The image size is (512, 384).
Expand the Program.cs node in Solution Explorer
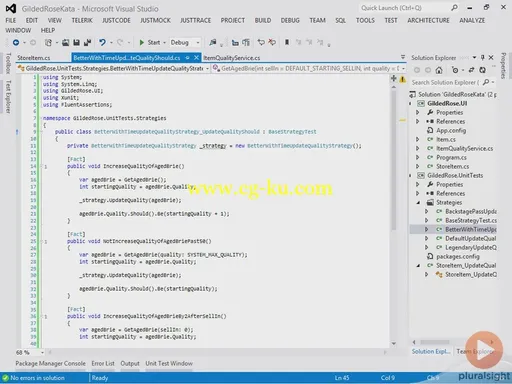[x=418, y=157]
